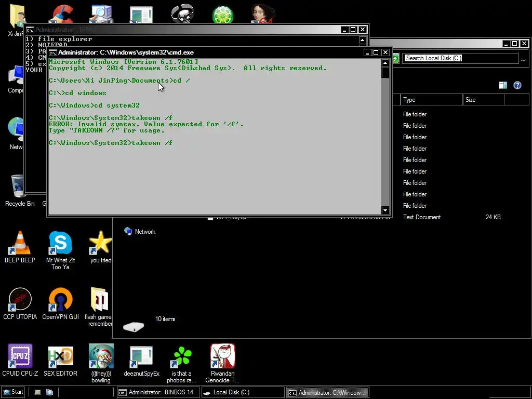Screen dimensions: 532x399
Task: Launch OpenVPN GUI from desktop
Action: tap(60, 303)
